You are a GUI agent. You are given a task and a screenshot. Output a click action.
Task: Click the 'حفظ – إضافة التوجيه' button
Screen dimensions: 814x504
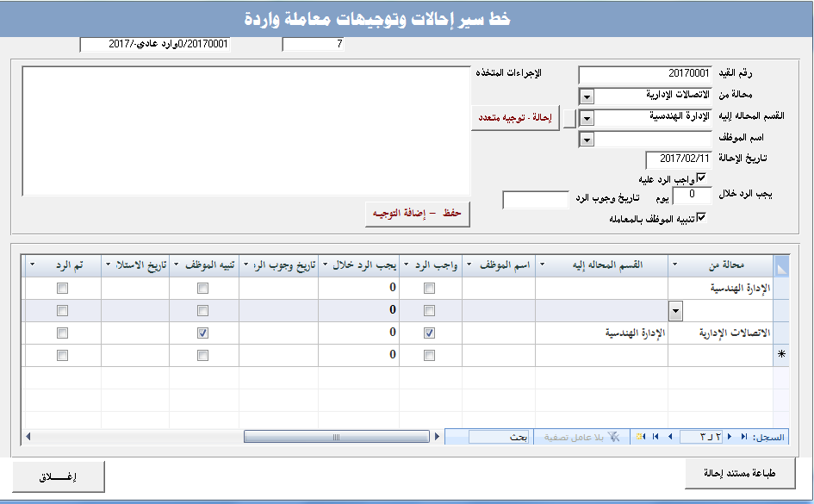tap(418, 213)
